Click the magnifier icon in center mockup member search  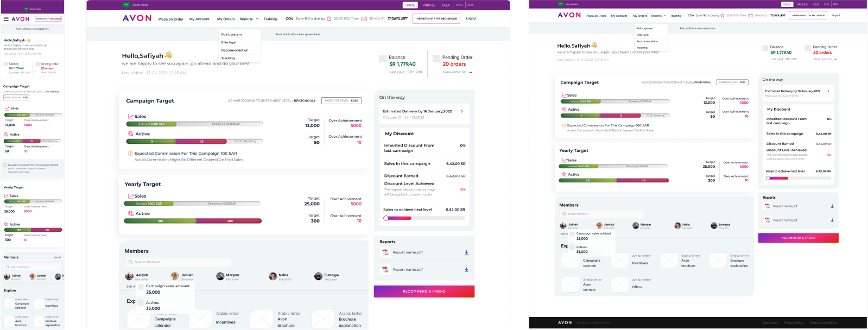[x=131, y=262]
